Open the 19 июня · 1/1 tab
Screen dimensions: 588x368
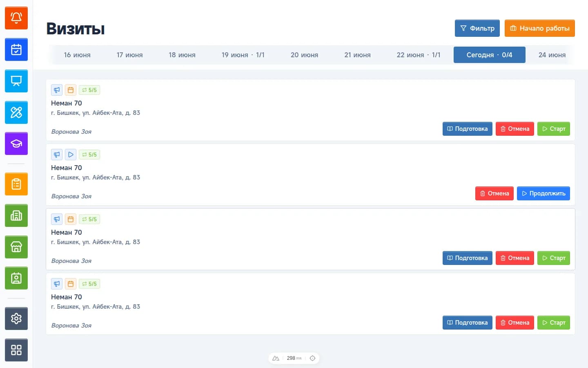coord(243,55)
